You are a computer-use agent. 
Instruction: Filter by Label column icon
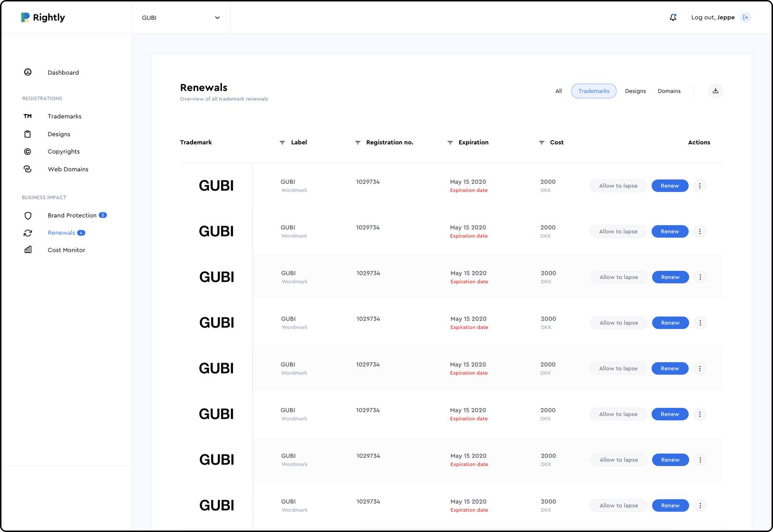pyautogui.click(x=283, y=142)
